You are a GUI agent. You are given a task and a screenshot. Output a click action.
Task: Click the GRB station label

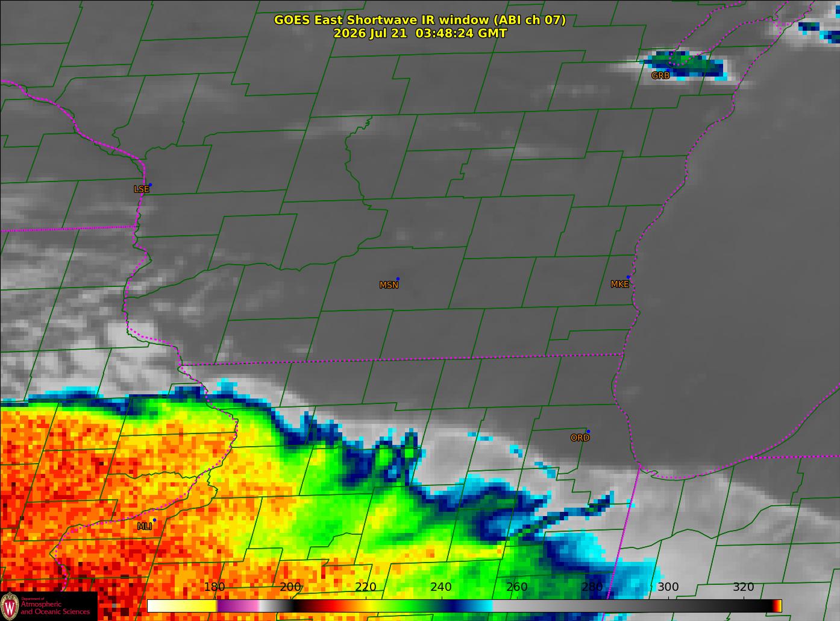[x=660, y=76]
